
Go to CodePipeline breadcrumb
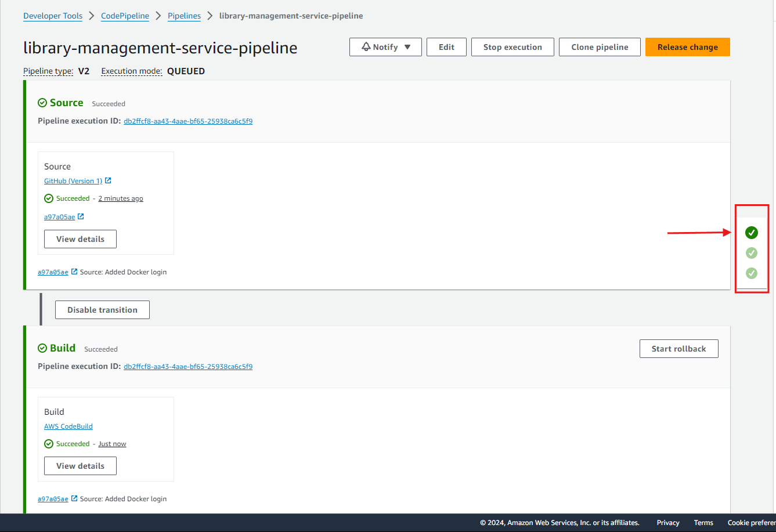125,16
